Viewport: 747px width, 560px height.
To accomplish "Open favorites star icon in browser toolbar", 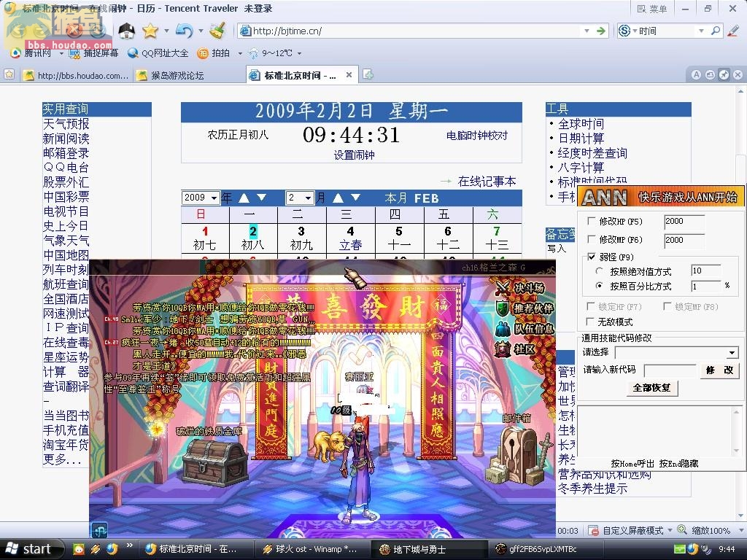I will click(150, 31).
